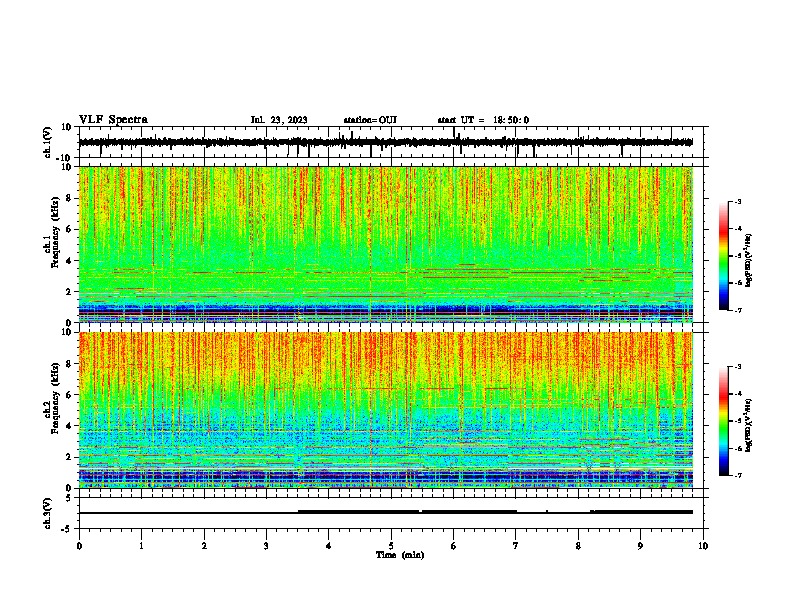Viewport: 792px width, 612px height.
Task: Click the '-7' tick on ch.2 color bar
Action: tap(738, 475)
